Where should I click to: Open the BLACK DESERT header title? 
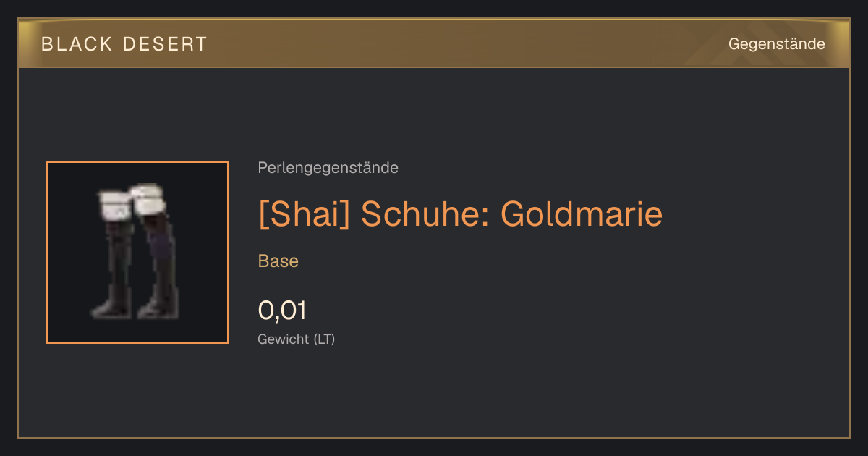(124, 44)
